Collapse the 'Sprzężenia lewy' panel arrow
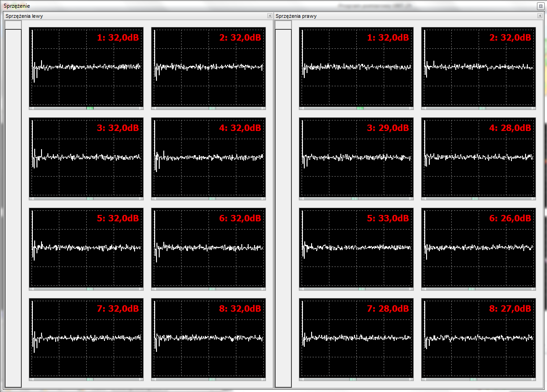 pos(270,16)
